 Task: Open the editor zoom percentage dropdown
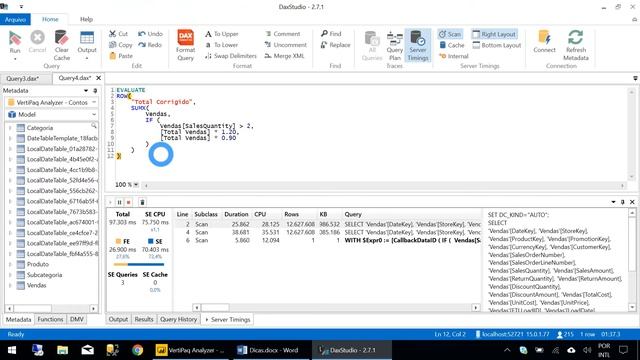click(136, 185)
